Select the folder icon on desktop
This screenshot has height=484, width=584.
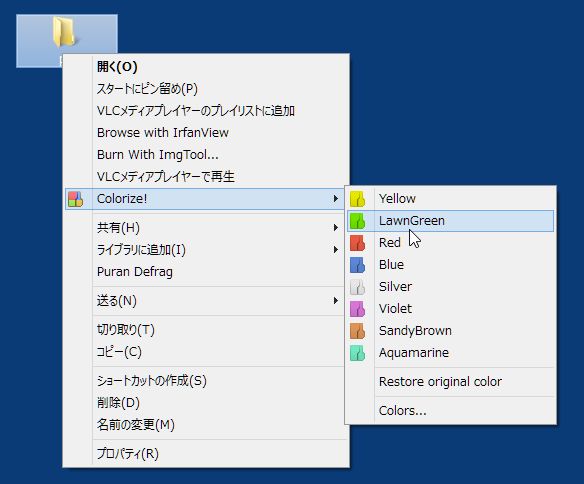(65, 32)
